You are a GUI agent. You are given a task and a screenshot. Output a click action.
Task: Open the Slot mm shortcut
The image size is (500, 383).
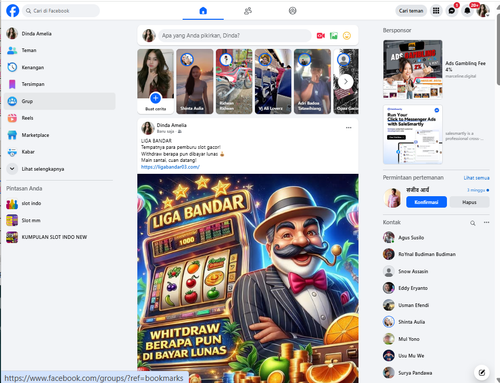click(60, 220)
